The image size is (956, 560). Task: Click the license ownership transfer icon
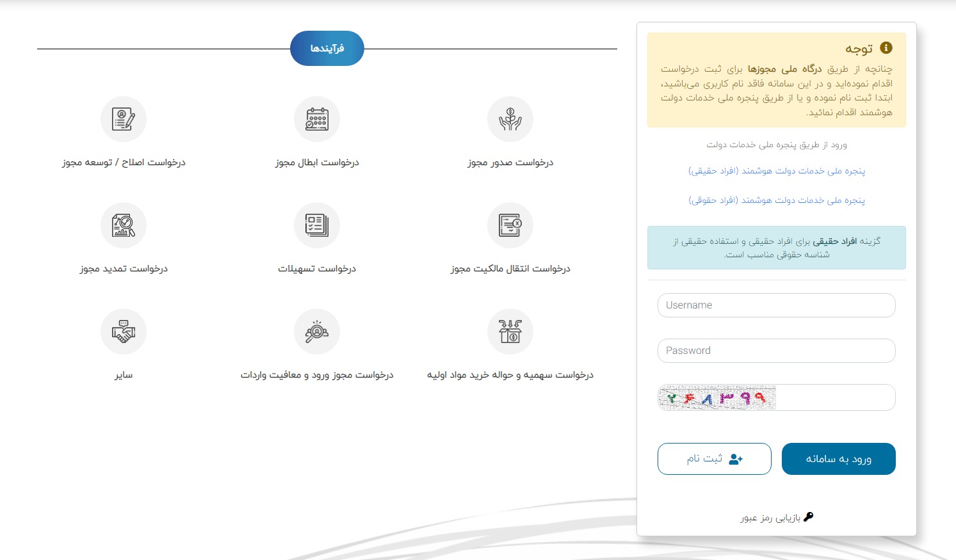pyautogui.click(x=510, y=225)
